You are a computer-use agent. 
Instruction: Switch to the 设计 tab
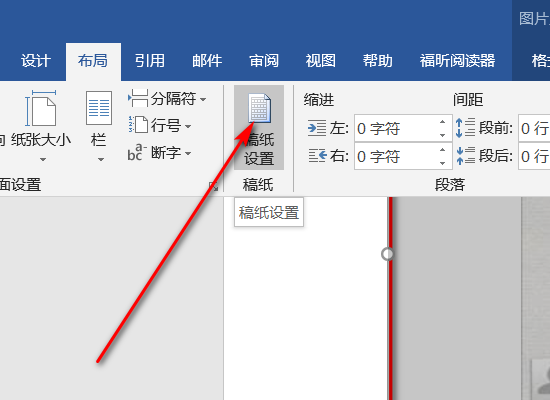tap(36, 61)
